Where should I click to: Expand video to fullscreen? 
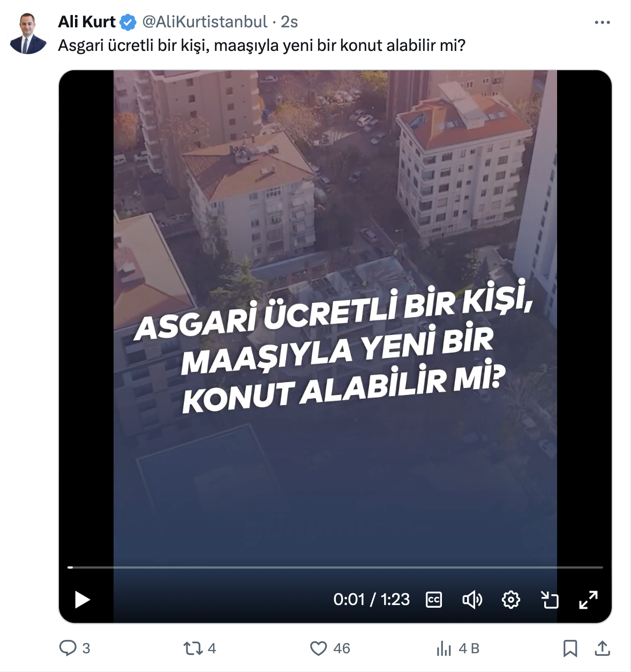coord(588,600)
